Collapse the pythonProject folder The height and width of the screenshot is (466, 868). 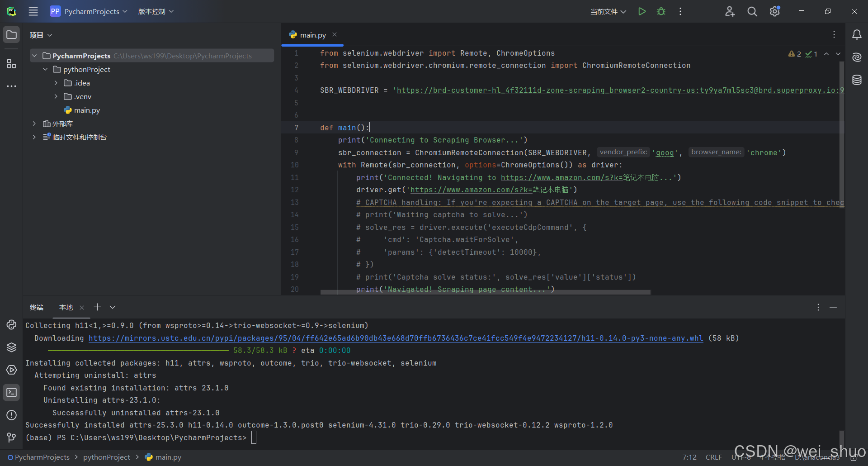(45, 69)
